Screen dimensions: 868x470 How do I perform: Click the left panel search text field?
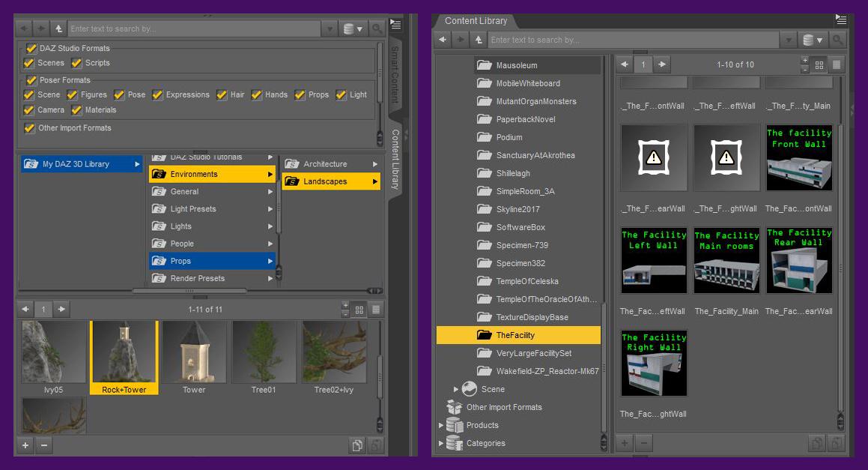point(194,28)
